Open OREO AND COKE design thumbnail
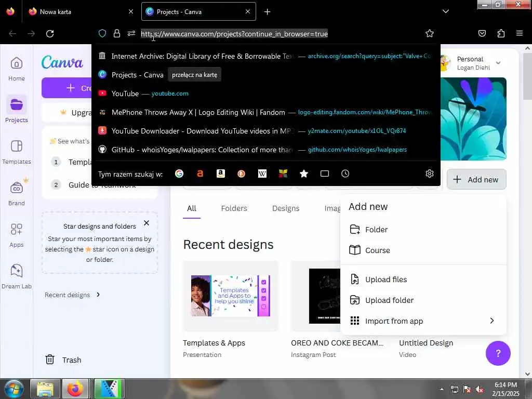This screenshot has height=399, width=532. pos(315,296)
